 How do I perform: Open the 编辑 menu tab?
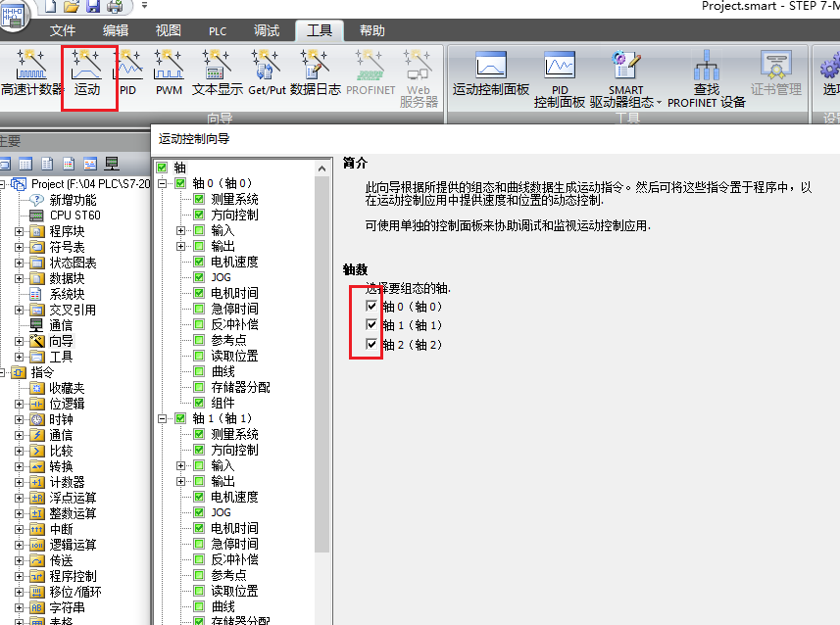tap(116, 30)
